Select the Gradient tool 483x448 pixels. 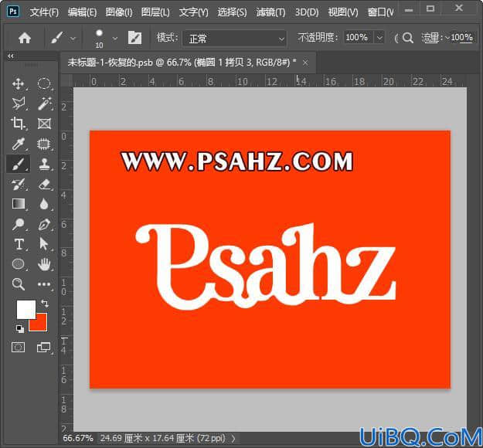pyautogui.click(x=19, y=204)
